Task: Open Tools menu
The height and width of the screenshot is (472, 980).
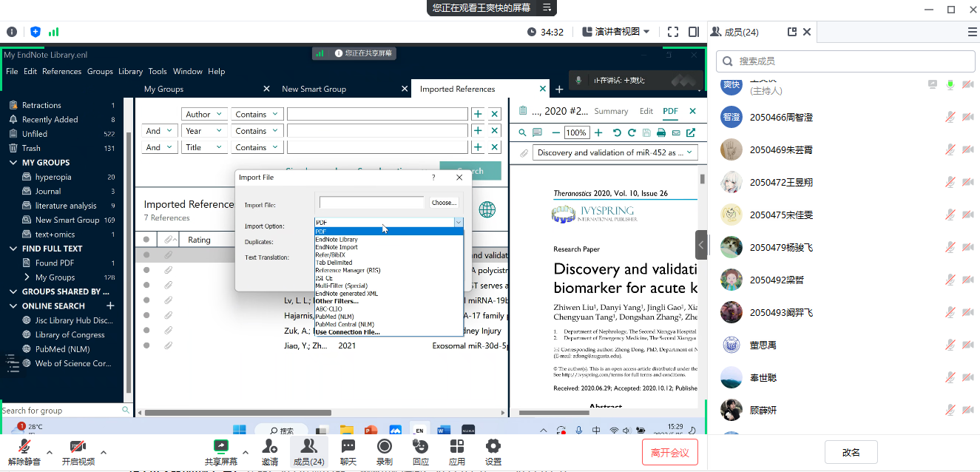Action: click(158, 72)
